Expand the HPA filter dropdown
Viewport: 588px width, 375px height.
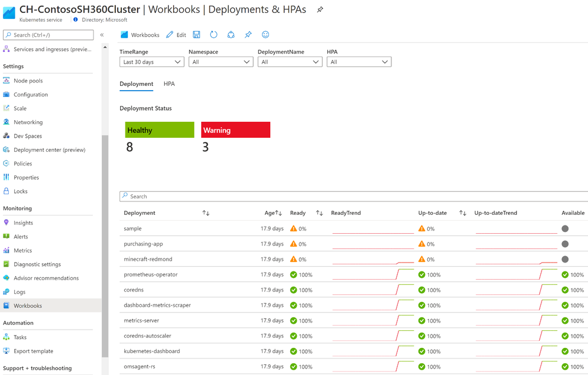coord(359,62)
